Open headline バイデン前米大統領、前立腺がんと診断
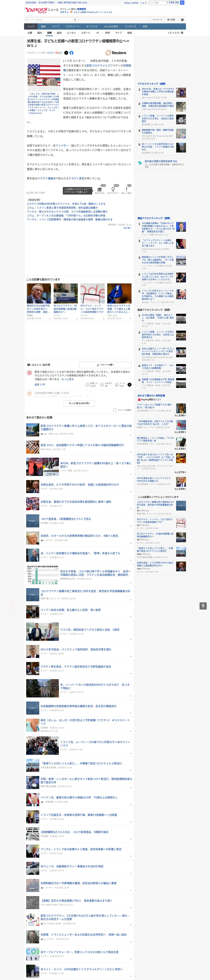The height and width of the screenshot is (980, 210). click(71, 610)
